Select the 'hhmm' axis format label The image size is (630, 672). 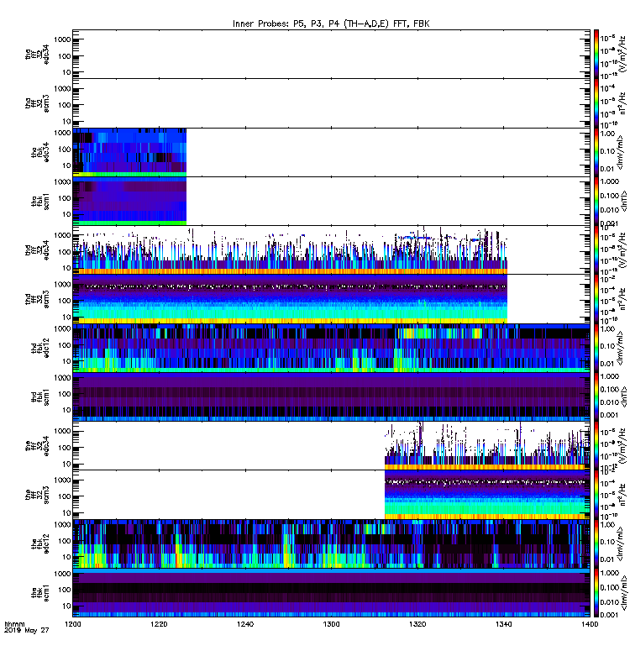pyautogui.click(x=14, y=624)
